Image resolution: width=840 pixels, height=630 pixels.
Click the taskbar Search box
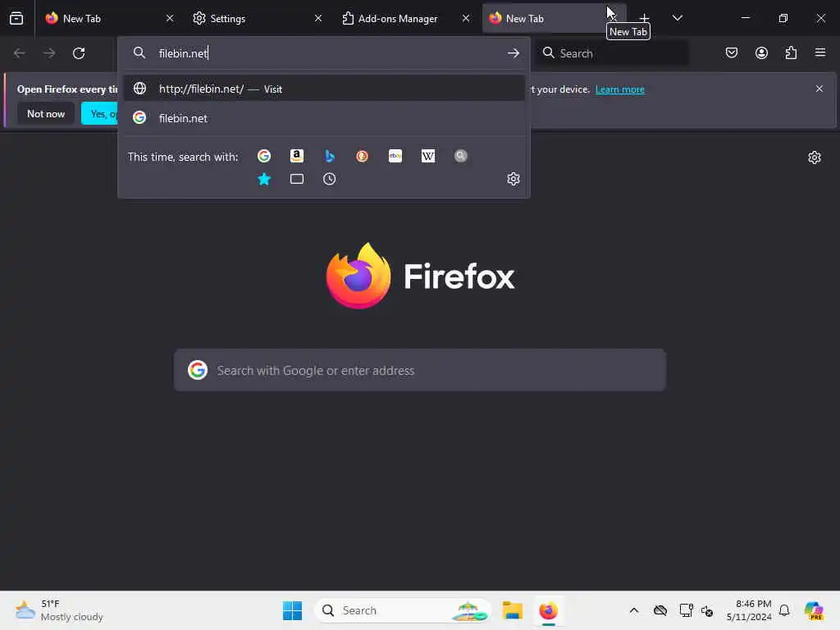[403, 610]
